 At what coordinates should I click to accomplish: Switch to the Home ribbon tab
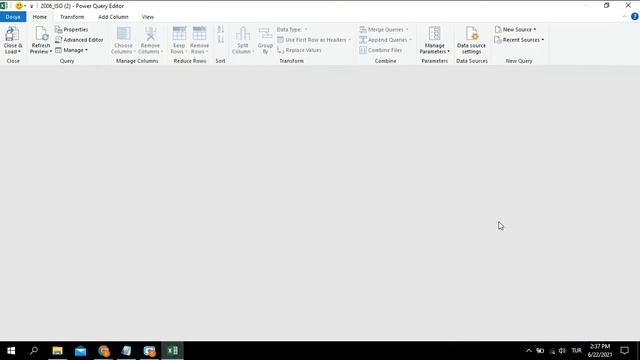40,17
